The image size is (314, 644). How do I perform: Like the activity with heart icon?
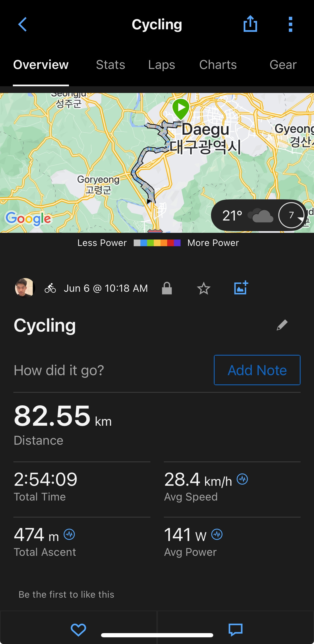[78, 630]
